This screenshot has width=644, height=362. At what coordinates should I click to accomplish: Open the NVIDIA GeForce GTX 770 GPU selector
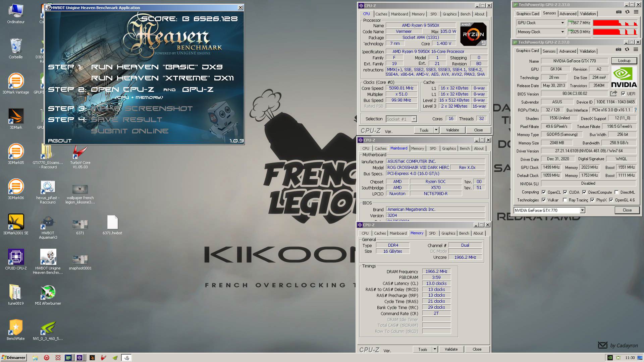point(549,210)
